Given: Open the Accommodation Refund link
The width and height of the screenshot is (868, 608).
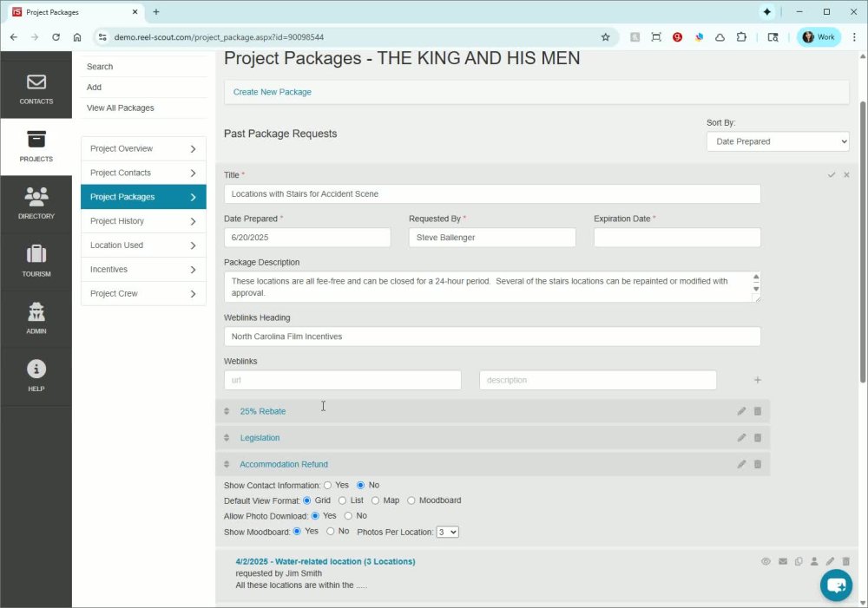Looking at the screenshot, I should click(x=284, y=464).
